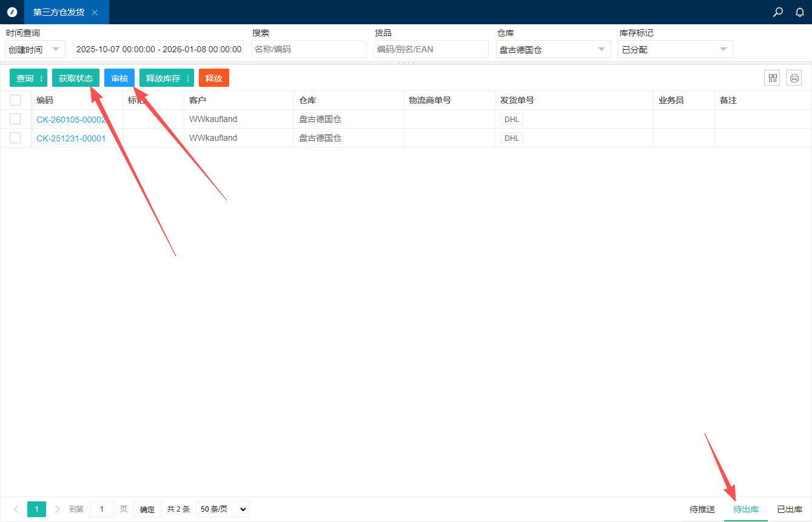Screen dimensions: 812x522
Task: Toggle the select-all checkbox in table header
Action: pyautogui.click(x=15, y=100)
